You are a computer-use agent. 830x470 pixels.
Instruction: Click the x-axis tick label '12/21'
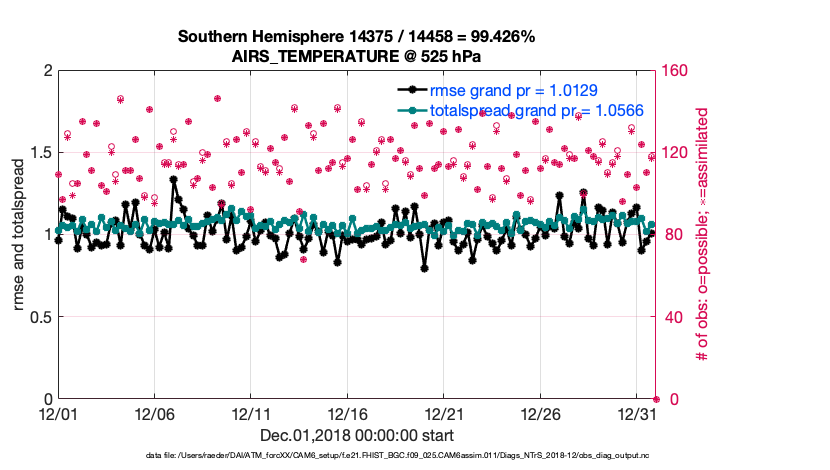click(444, 414)
